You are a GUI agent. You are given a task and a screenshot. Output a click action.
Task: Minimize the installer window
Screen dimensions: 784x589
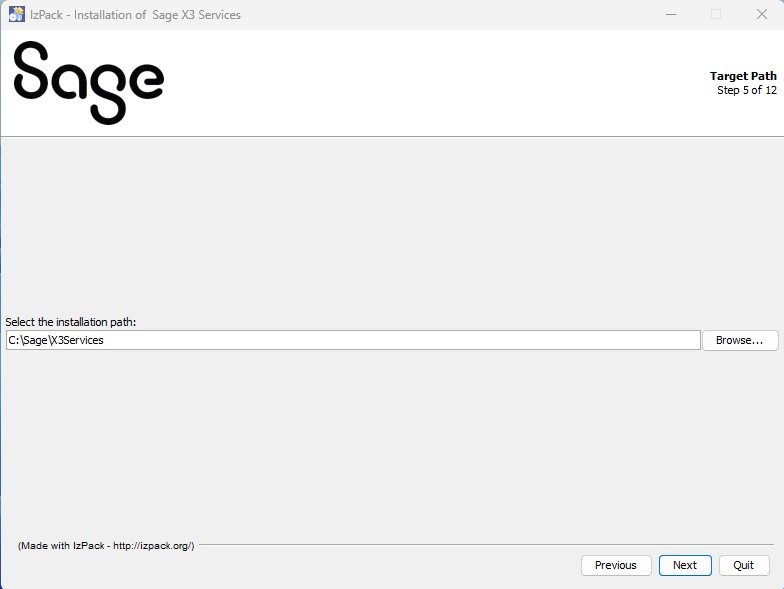(669, 15)
